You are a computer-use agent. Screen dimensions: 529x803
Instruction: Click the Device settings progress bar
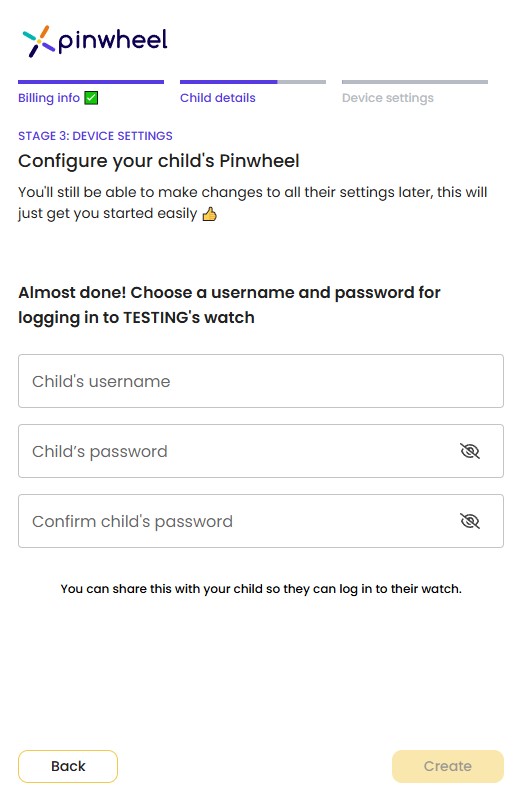click(x=415, y=82)
